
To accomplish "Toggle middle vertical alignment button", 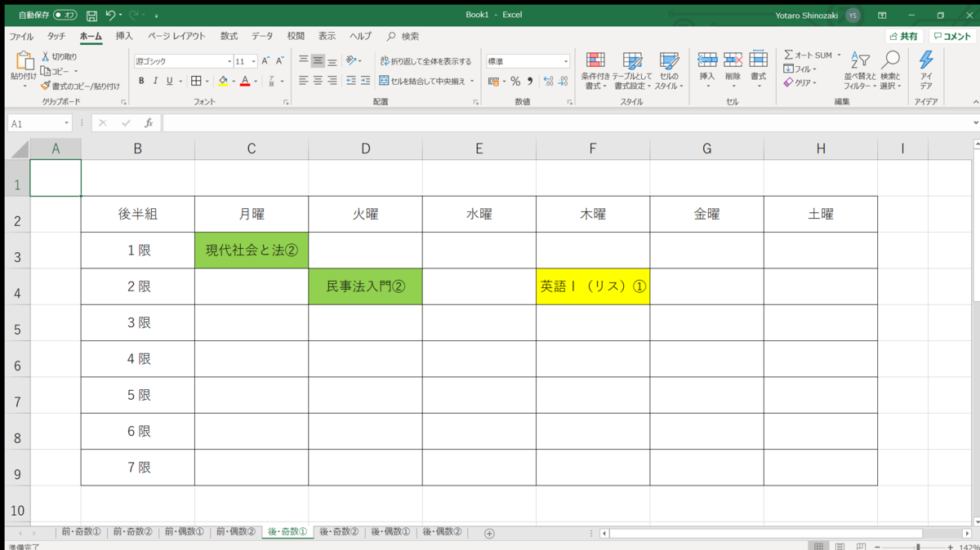I will click(x=318, y=60).
